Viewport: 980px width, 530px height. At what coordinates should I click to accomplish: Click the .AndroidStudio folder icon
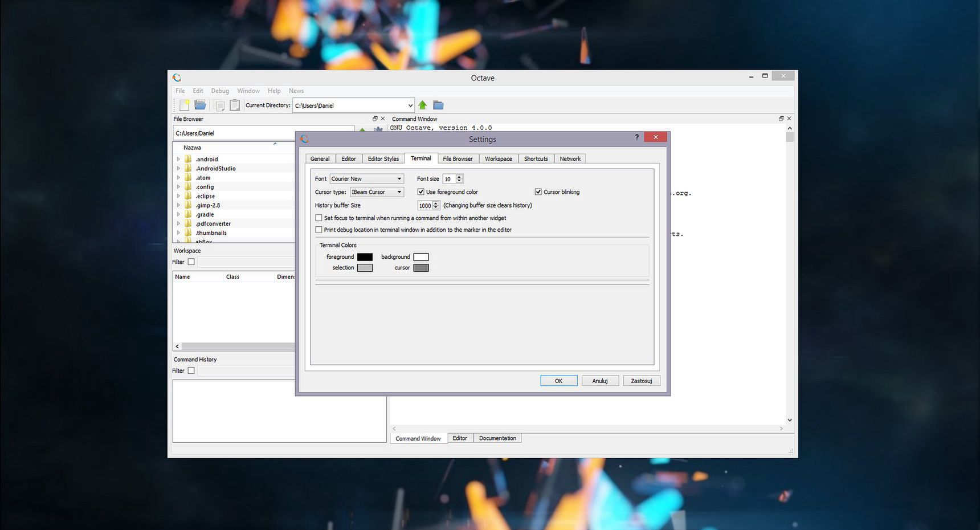pos(188,168)
